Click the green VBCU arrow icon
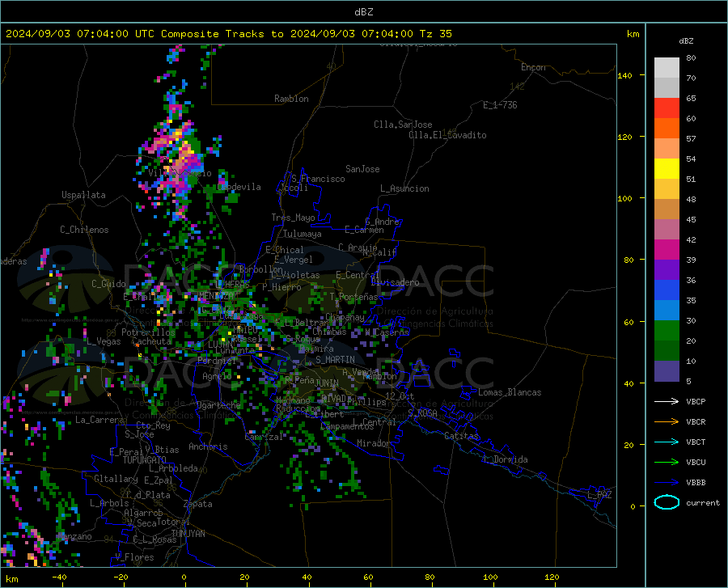 [667, 463]
